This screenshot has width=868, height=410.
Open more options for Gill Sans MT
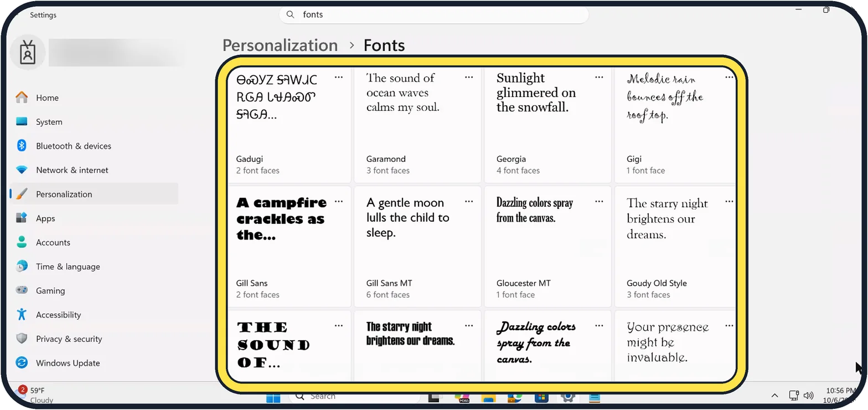click(469, 202)
